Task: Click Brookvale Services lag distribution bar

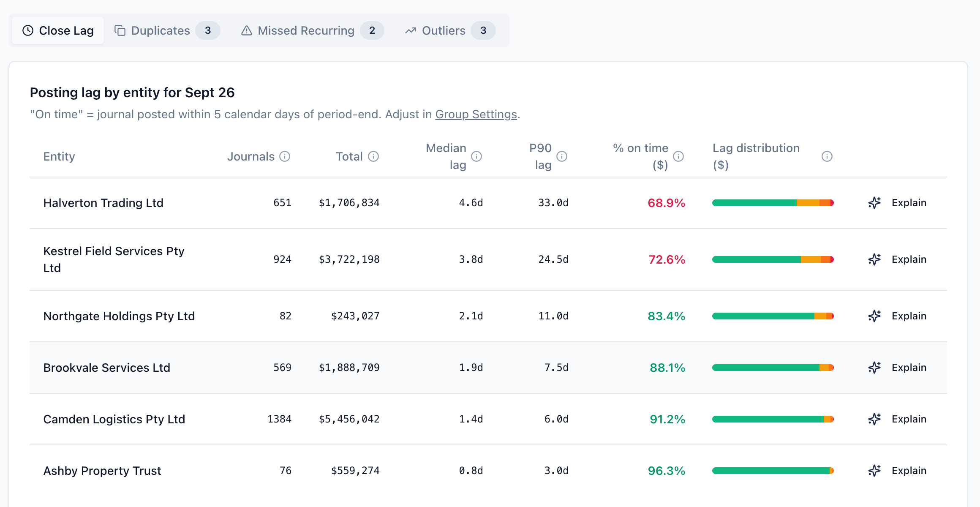Action: pyautogui.click(x=773, y=368)
